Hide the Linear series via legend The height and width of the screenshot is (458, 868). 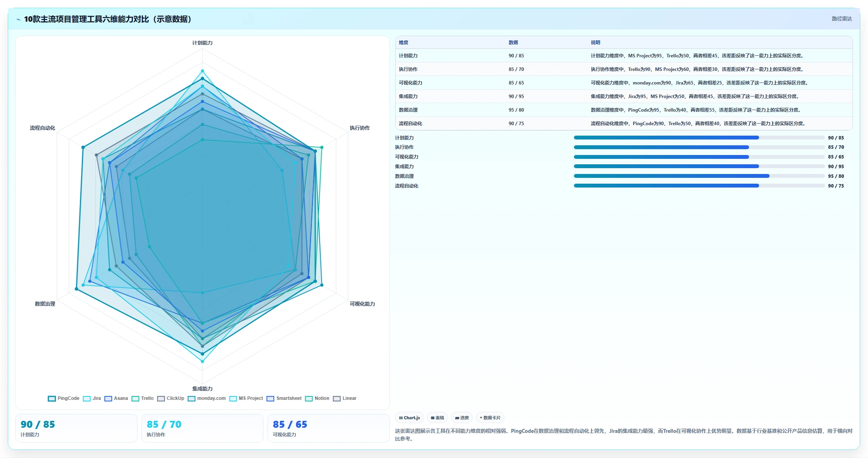[x=345, y=398]
